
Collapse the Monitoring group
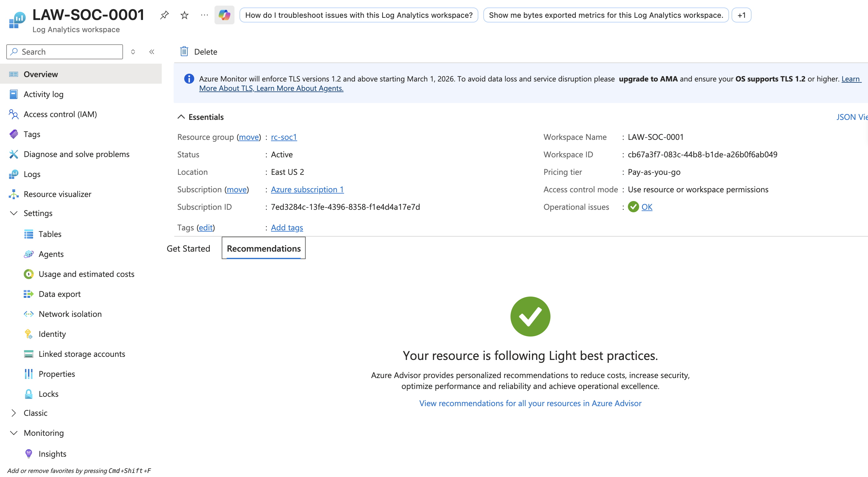point(14,433)
